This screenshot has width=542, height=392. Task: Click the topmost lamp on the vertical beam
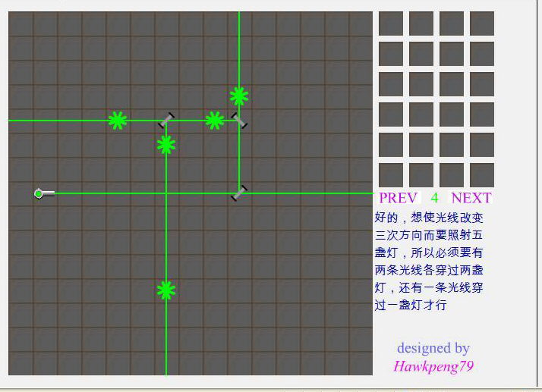239,96
